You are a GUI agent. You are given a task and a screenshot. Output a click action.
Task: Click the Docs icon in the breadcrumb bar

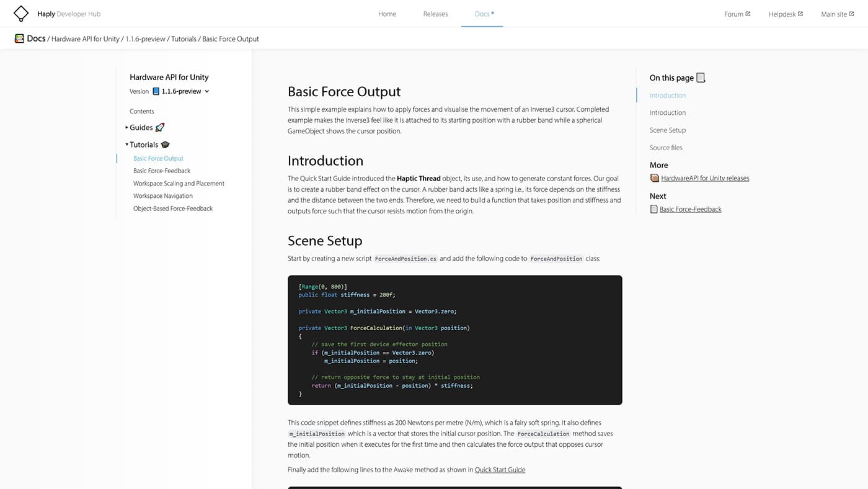[x=19, y=38]
